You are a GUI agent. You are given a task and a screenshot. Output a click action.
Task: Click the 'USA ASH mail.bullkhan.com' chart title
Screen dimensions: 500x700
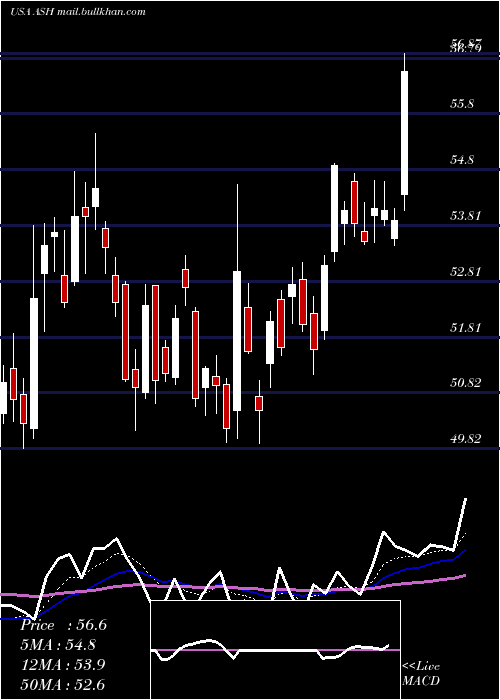[x=78, y=11]
